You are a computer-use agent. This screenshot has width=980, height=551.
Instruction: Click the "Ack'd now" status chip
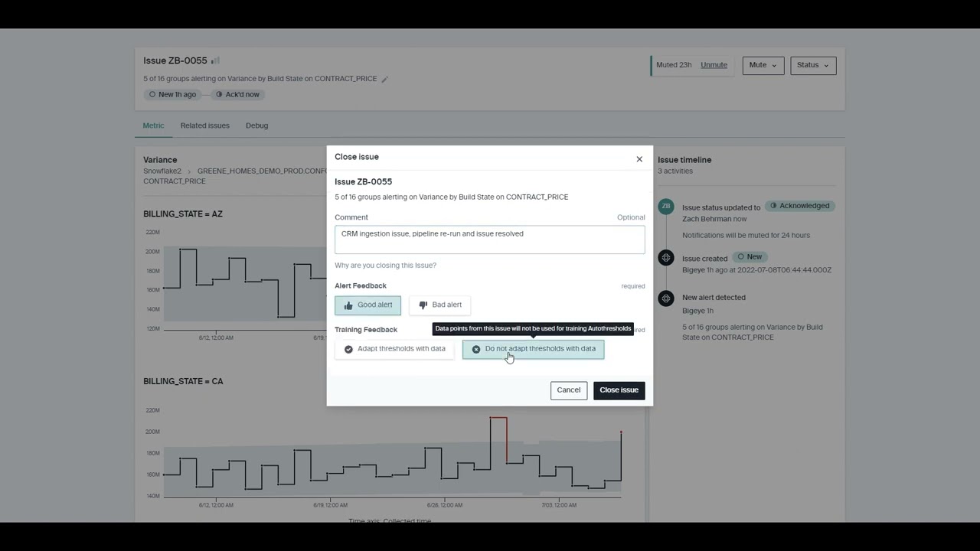click(x=237, y=95)
